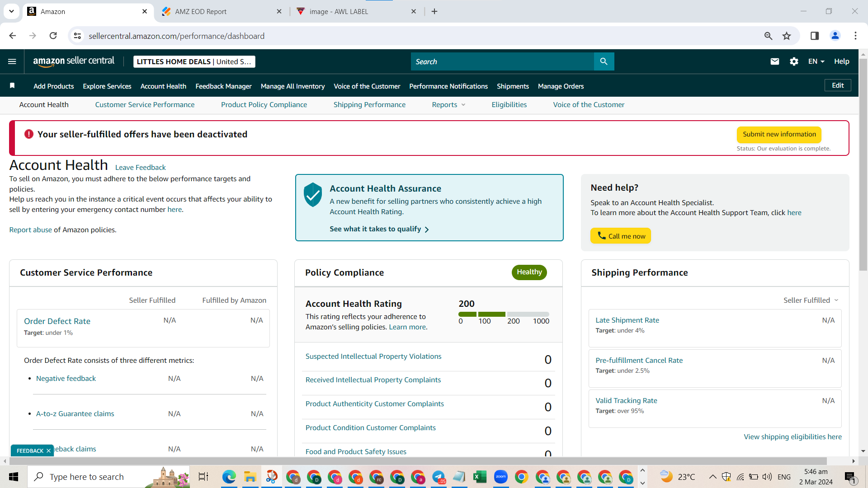Click the amazon seller central logo

(x=74, y=61)
